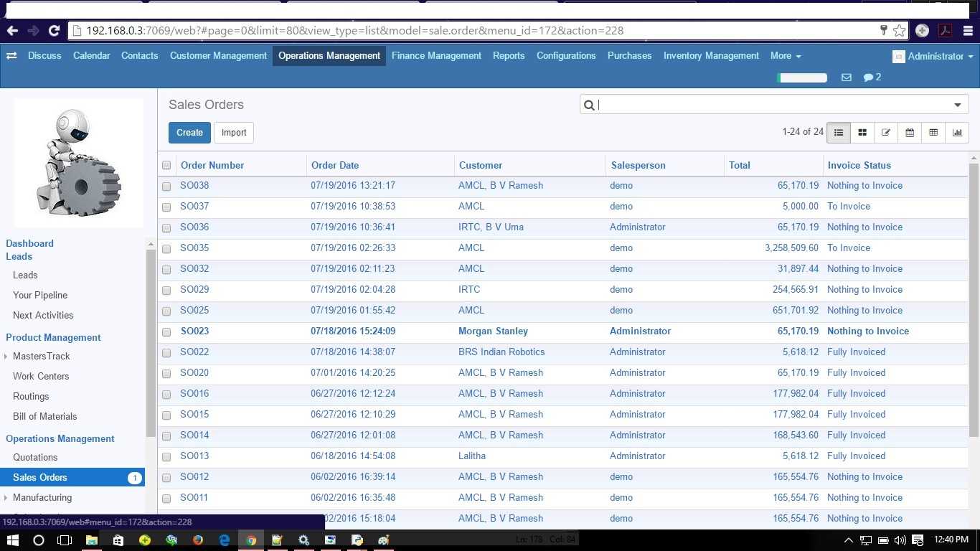Go to Inventory Management menu

[x=710, y=56]
